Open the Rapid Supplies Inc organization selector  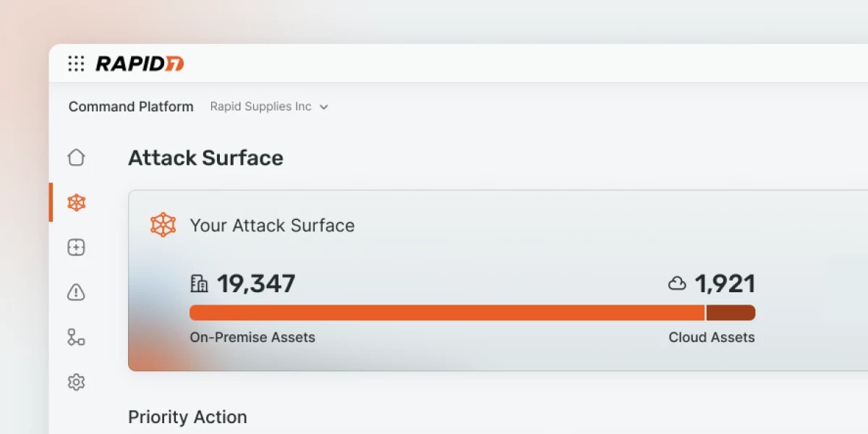click(261, 107)
